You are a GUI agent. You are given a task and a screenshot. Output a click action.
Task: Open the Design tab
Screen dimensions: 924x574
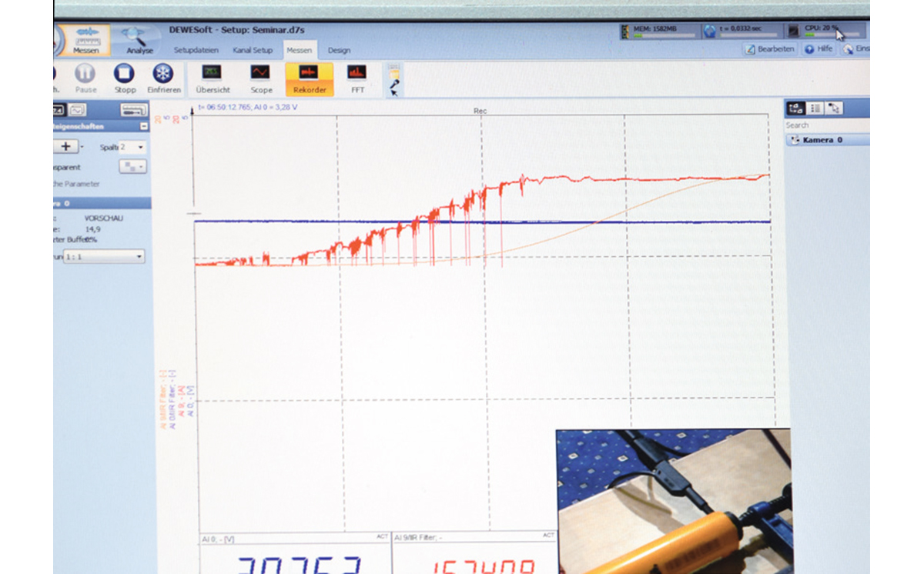(339, 49)
